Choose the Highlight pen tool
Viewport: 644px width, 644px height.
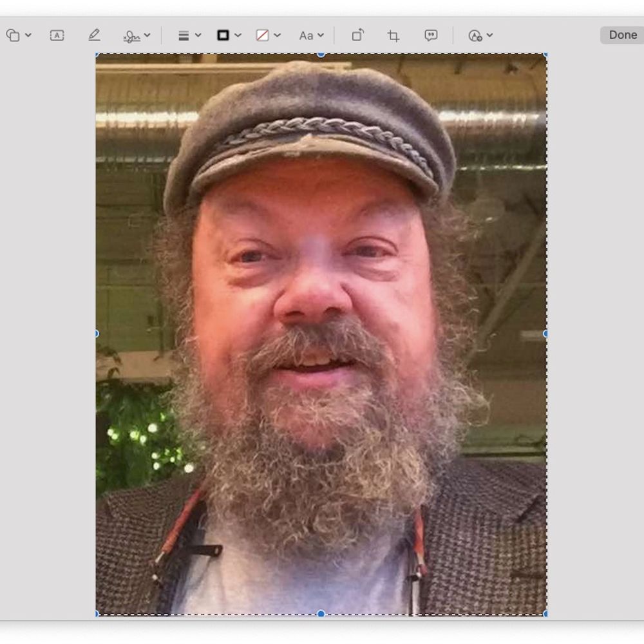pyautogui.click(x=95, y=35)
